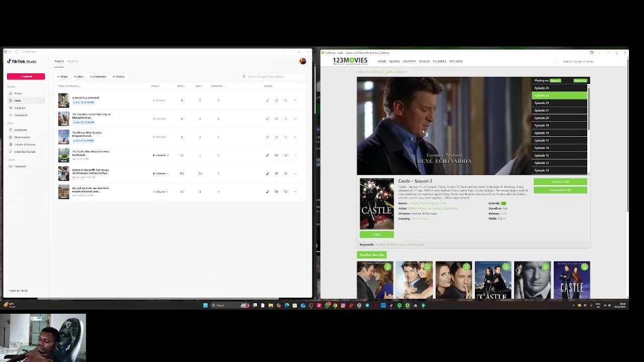This screenshot has width=644, height=362.
Task: Click Stream in HD button
Action: pos(560,182)
